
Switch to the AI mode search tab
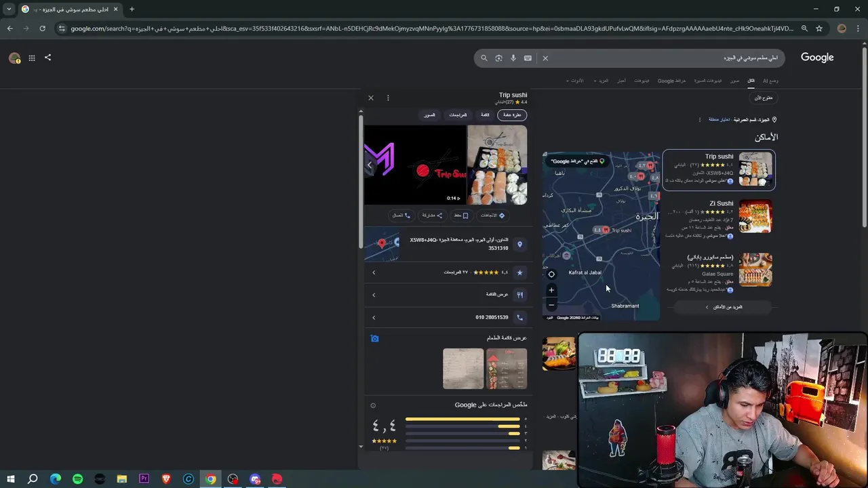[x=770, y=81]
